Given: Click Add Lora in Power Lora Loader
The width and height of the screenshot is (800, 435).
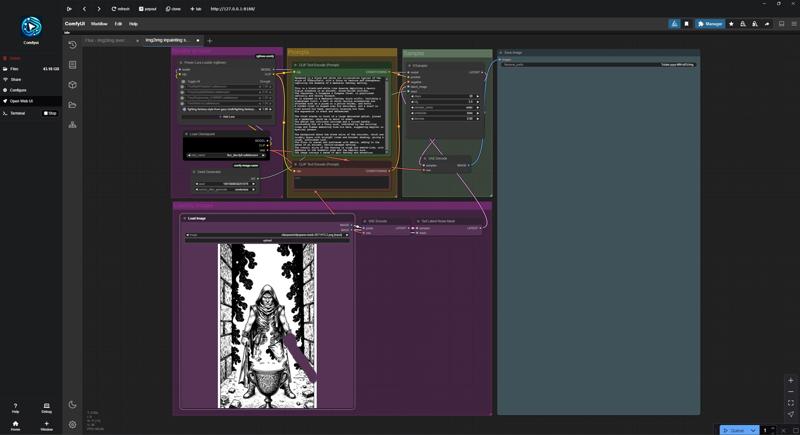Looking at the screenshot, I should pos(227,117).
